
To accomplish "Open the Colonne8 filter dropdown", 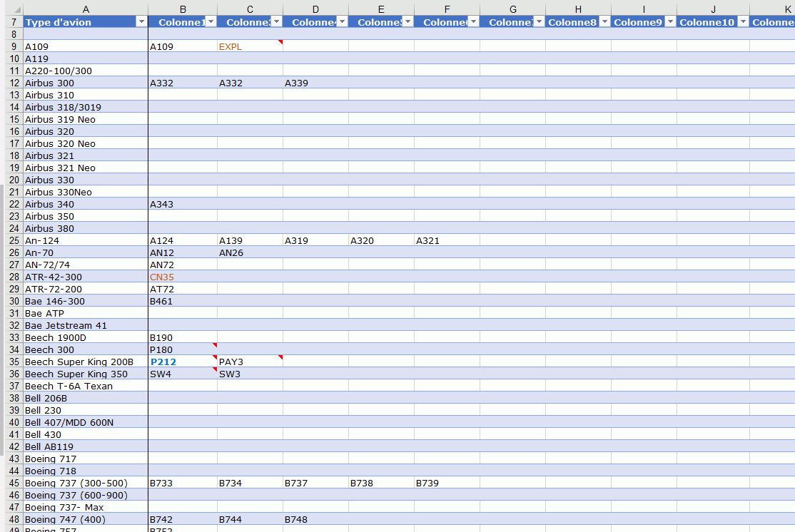I will click(604, 22).
